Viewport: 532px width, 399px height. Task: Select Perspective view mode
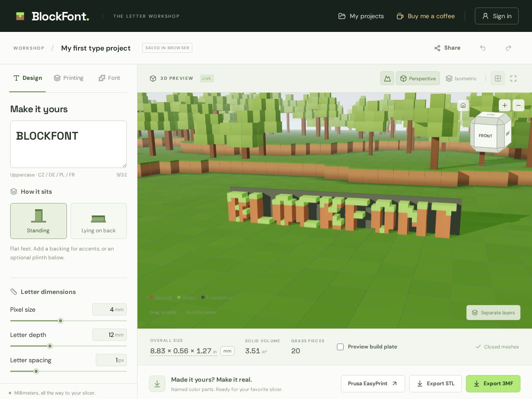(418, 78)
